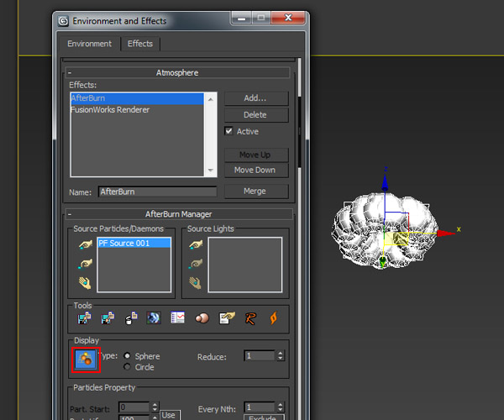Click the 3ds Max icon in title bar

pos(63,21)
